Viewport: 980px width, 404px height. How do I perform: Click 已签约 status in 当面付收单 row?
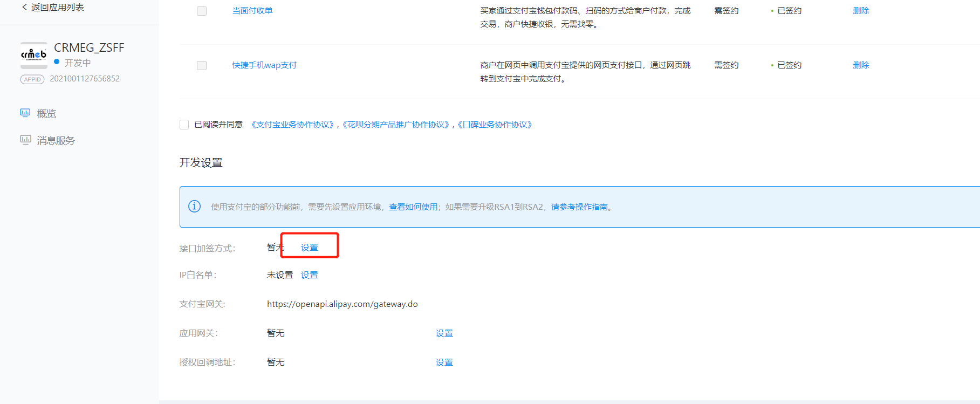[789, 11]
